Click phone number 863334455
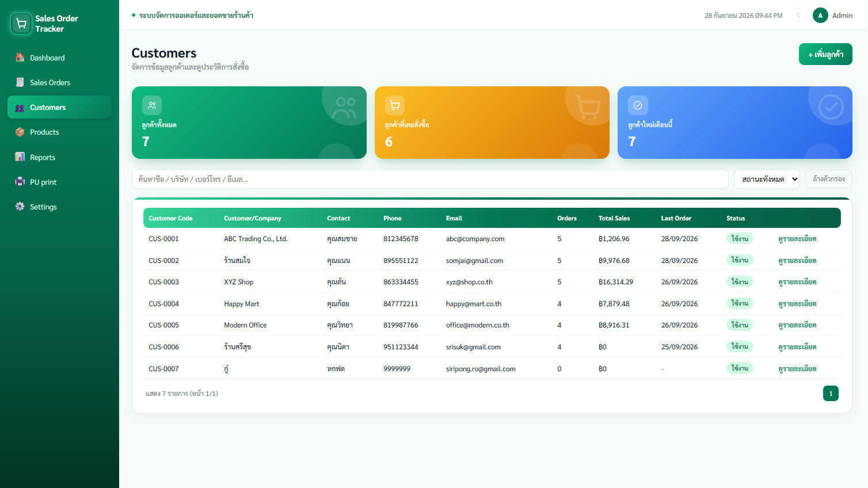 (401, 282)
